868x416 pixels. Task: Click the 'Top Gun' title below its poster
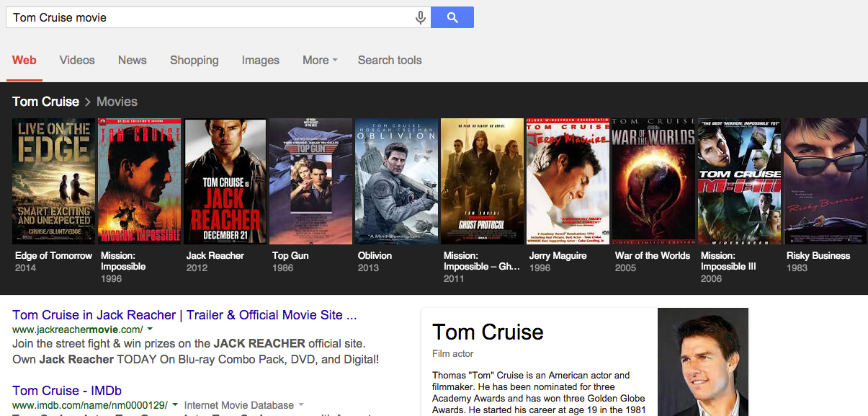(290, 256)
